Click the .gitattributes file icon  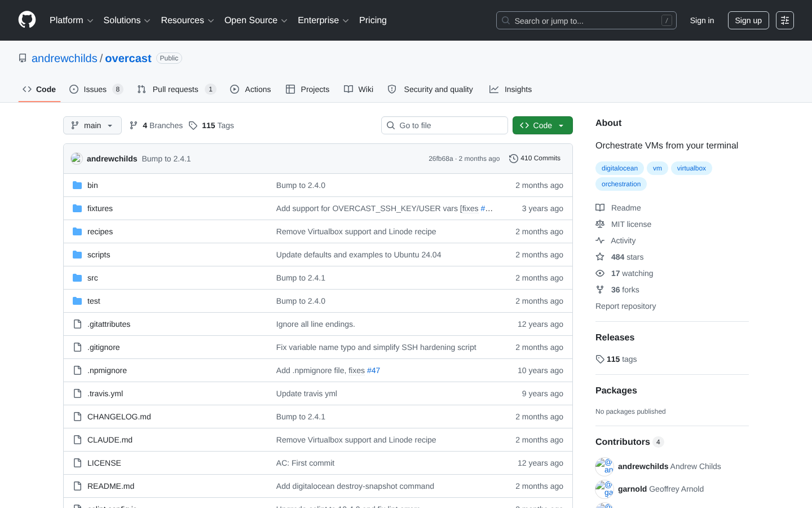[77, 324]
